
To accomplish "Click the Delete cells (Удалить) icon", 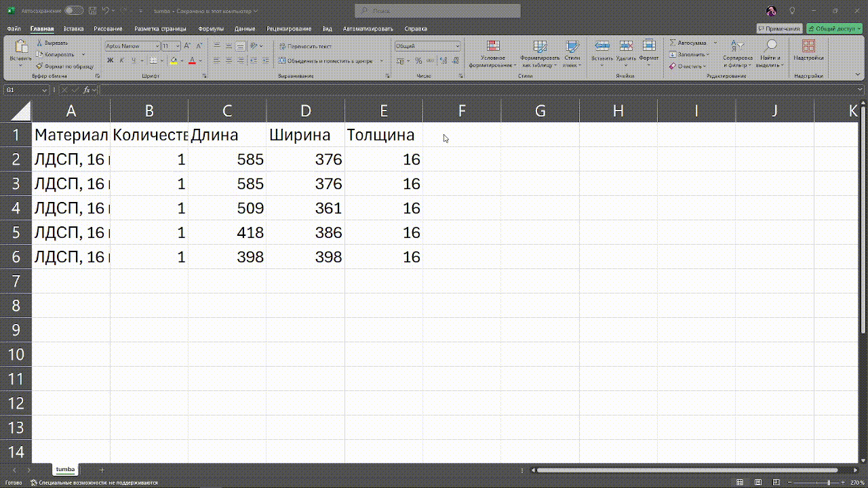I will tap(626, 46).
